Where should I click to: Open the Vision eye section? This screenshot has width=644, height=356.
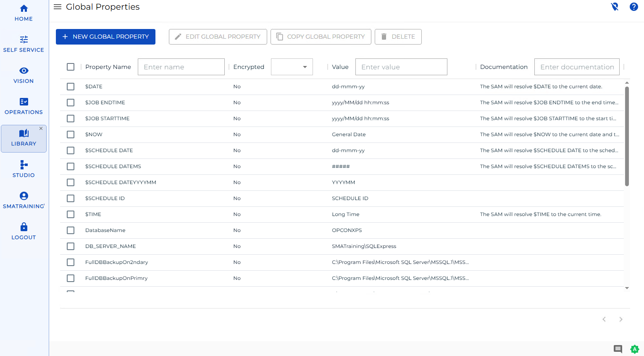[x=24, y=75]
